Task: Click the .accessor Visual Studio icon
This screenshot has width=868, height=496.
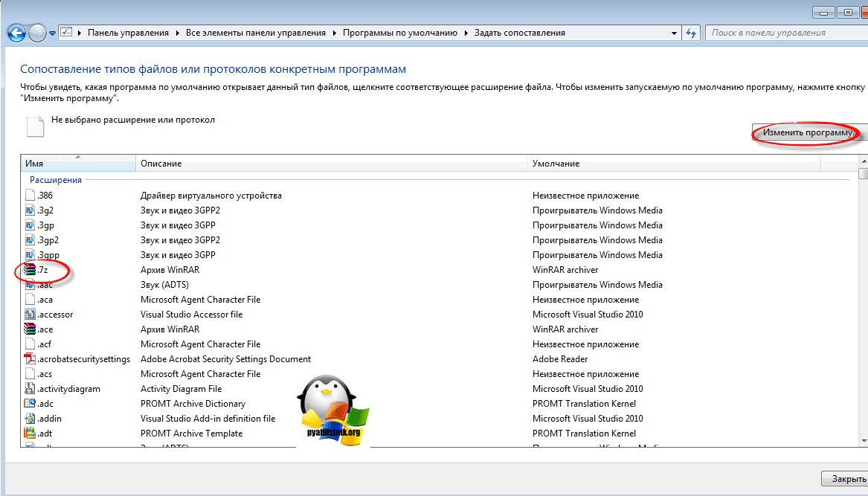Action: pos(30,315)
